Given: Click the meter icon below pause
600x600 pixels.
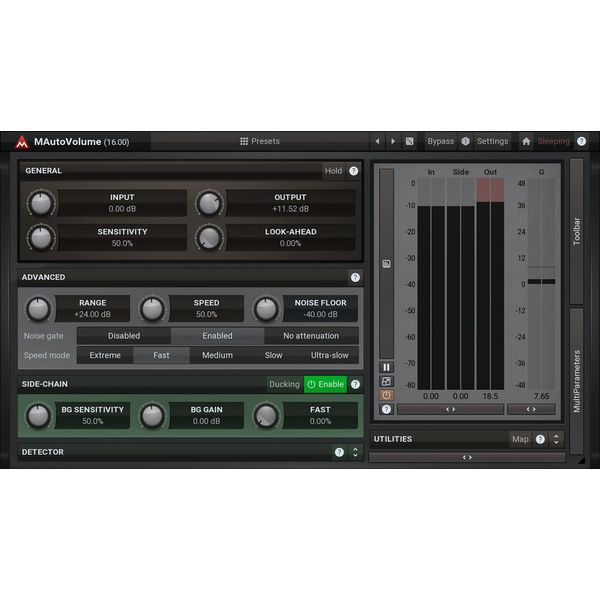Looking at the screenshot, I should click(x=386, y=381).
